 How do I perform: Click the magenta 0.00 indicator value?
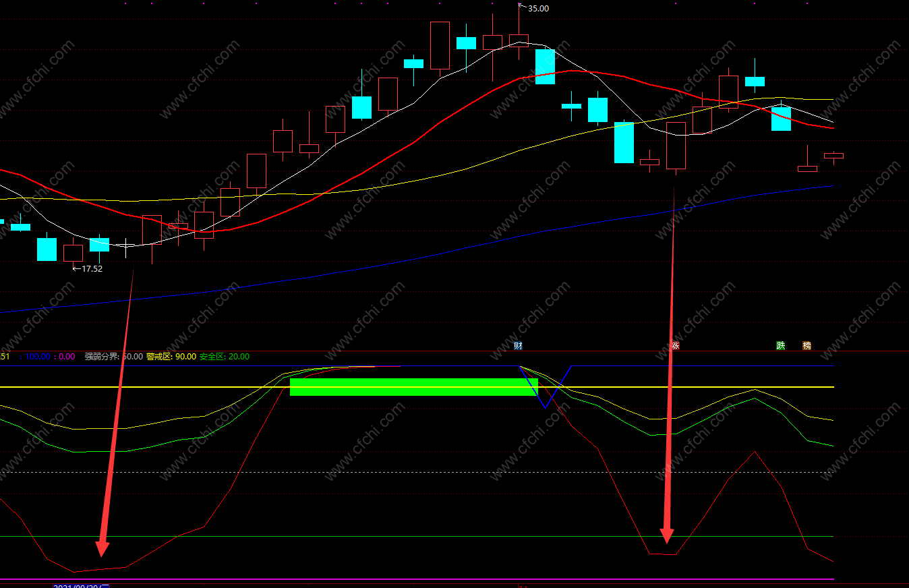coord(67,357)
